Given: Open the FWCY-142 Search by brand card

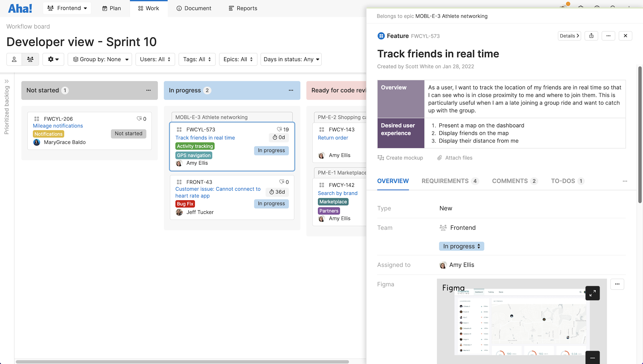Looking at the screenshot, I should coord(338,193).
